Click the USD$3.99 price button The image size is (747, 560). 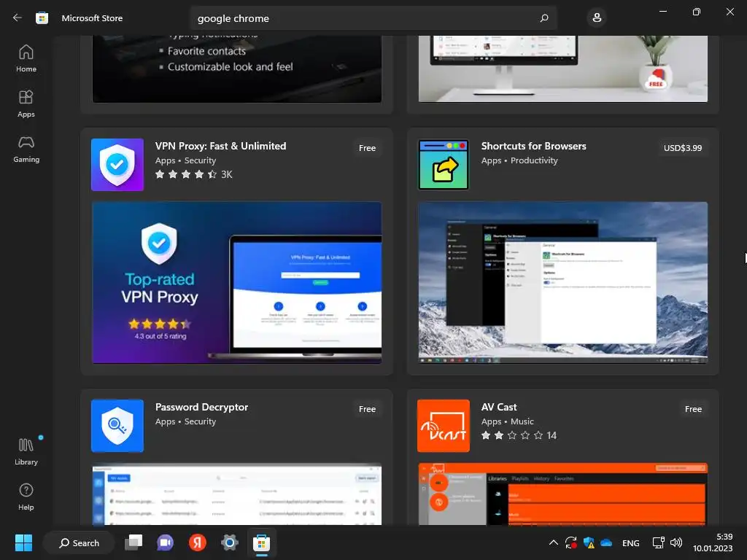[x=683, y=148]
